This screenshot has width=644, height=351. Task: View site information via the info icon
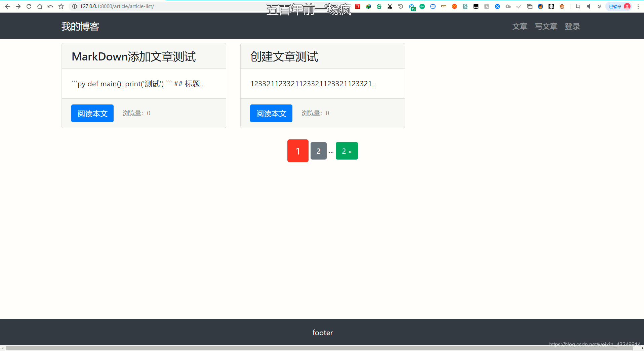pos(75,6)
